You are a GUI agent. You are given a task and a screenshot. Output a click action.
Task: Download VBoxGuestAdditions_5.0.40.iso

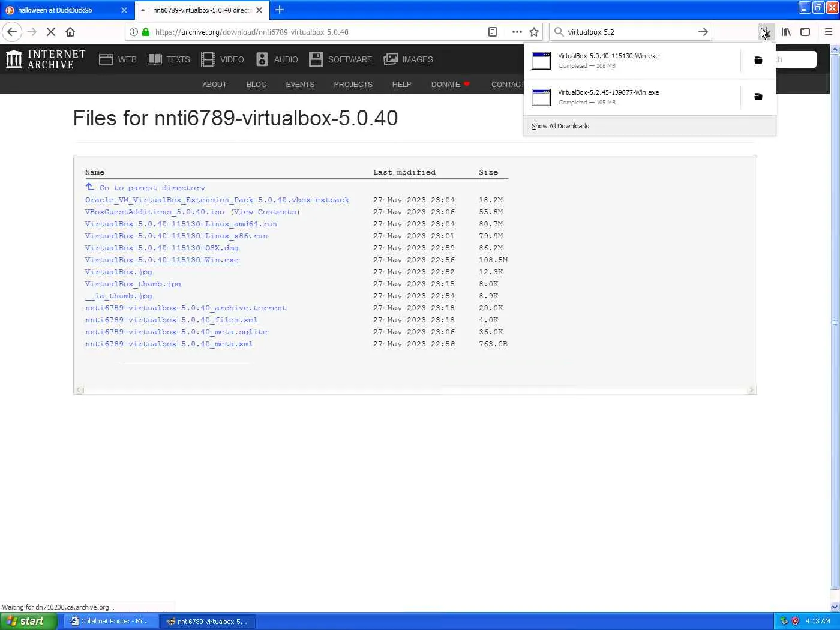(x=155, y=212)
